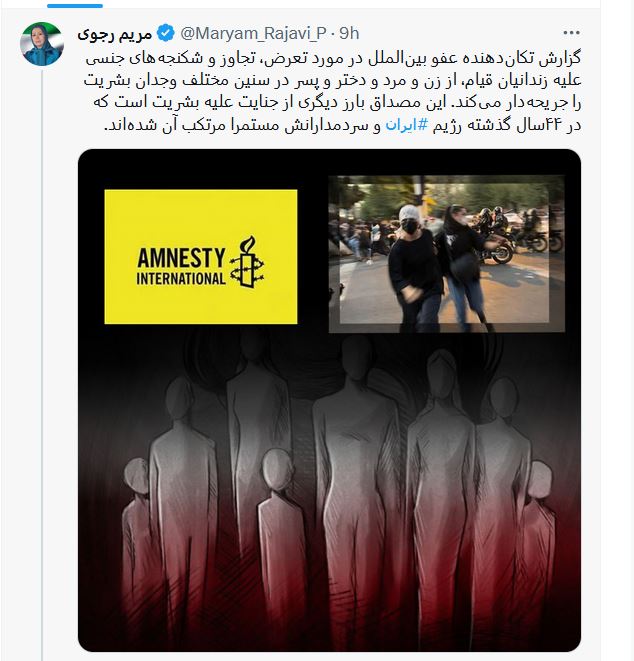Click the yellow Amnesty International logo
This screenshot has height=661, width=634.
pos(201,257)
